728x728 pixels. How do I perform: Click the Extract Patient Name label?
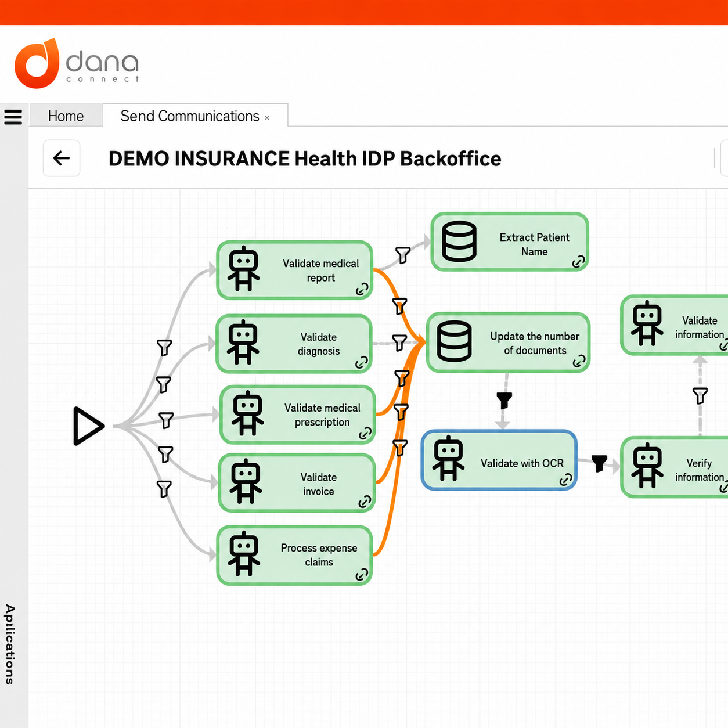(535, 244)
